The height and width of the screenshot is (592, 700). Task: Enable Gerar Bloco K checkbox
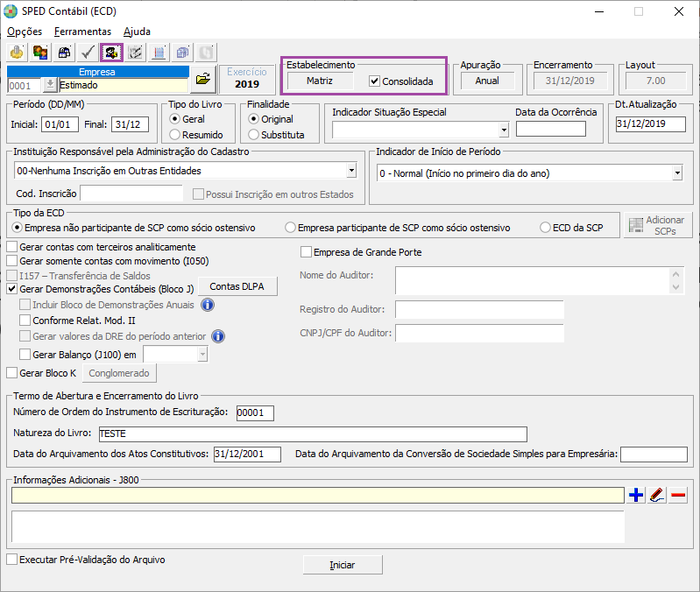click(x=12, y=372)
